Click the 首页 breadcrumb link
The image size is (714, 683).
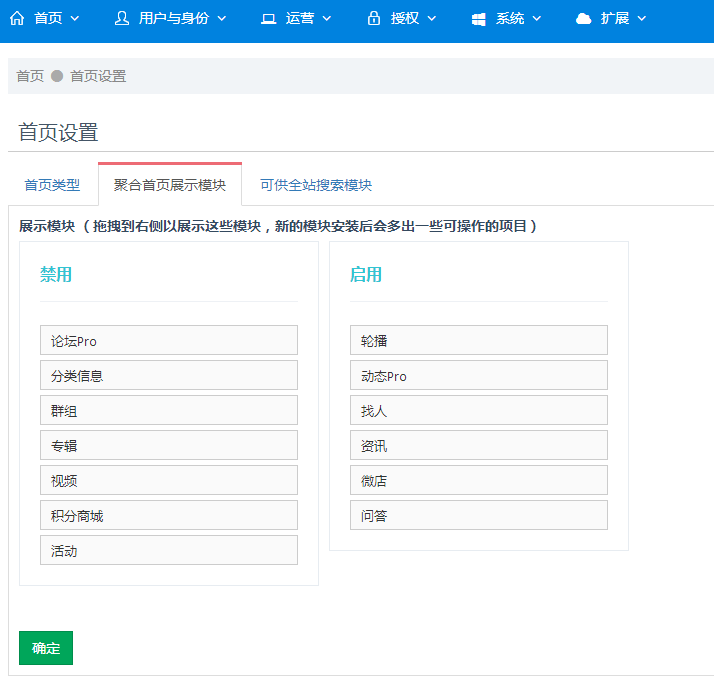pyautogui.click(x=30, y=76)
